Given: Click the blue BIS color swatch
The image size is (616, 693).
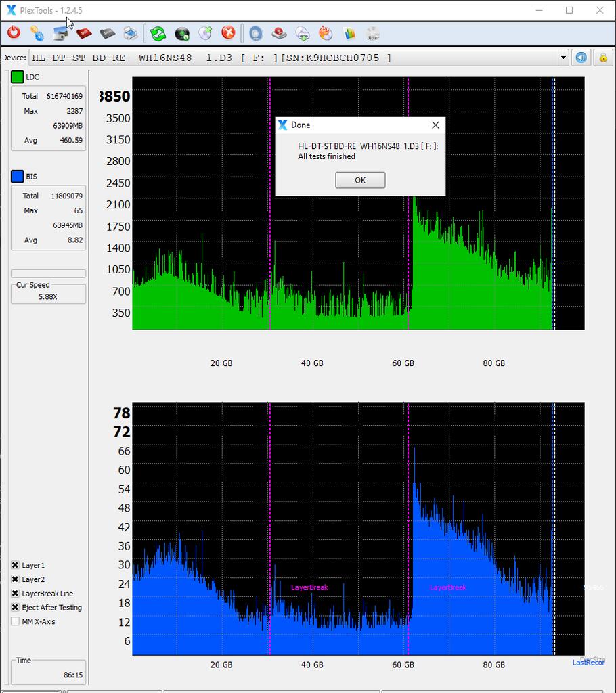Looking at the screenshot, I should tap(17, 177).
